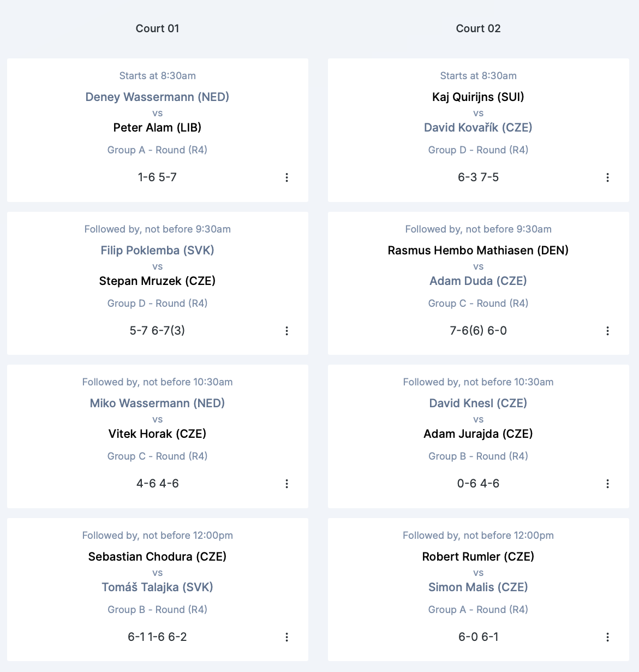Click Miko Wassermann (NED) name
Screen dimensions: 639x672
point(157,403)
